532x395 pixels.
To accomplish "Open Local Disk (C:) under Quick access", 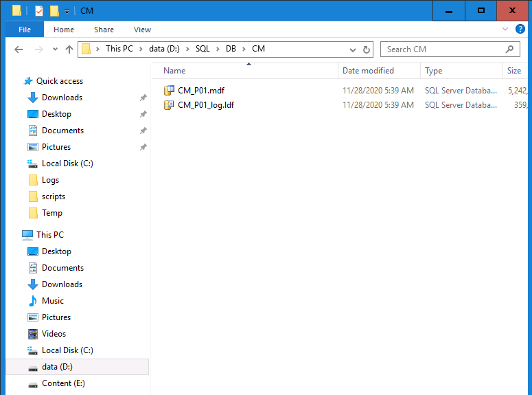I will 67,163.
